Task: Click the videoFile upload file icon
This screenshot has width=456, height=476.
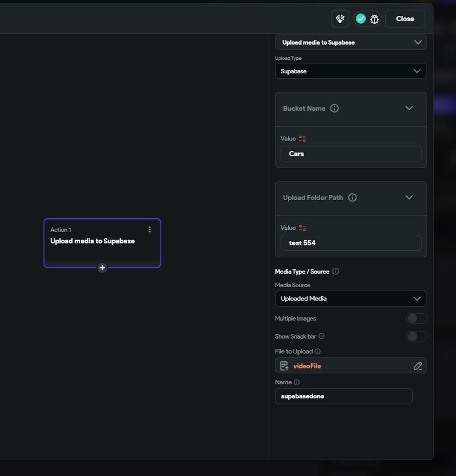Action: 284,366
